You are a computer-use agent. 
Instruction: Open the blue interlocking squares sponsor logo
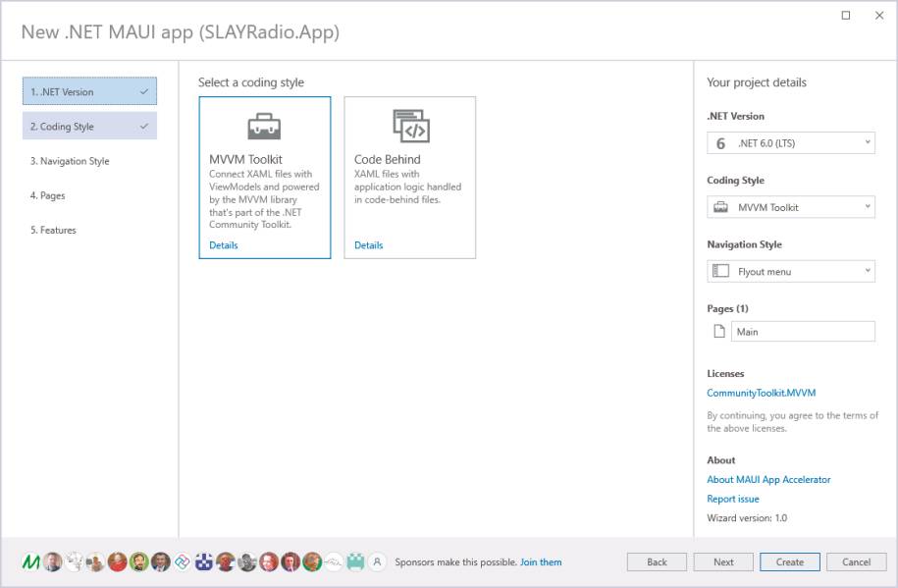183,562
